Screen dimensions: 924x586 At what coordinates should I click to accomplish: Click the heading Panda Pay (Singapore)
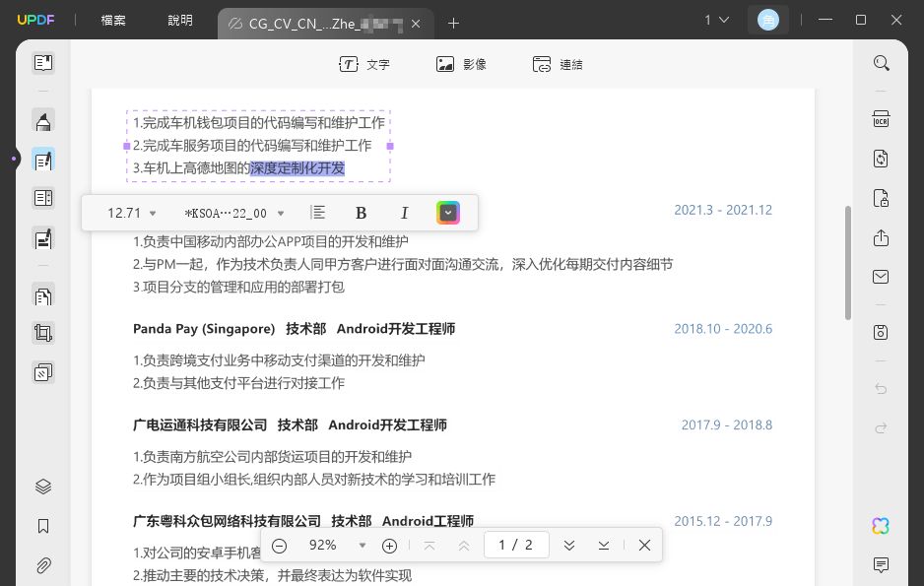tap(204, 329)
